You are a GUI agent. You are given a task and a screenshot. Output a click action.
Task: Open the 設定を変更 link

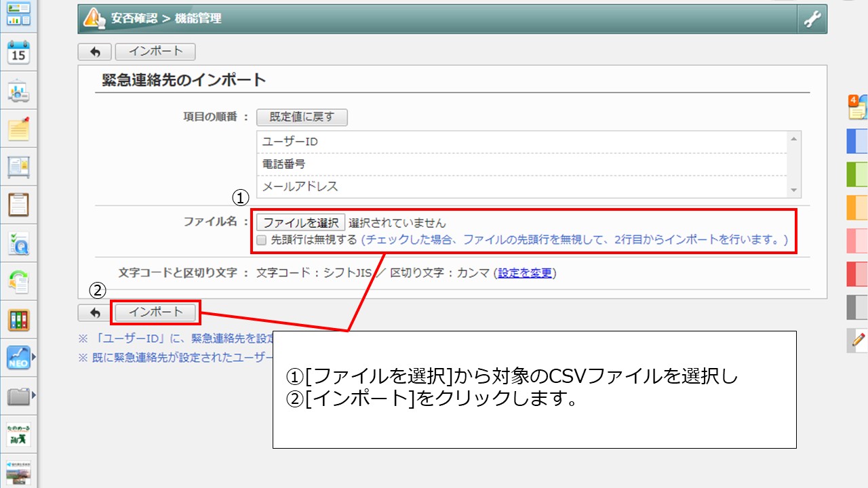point(525,273)
